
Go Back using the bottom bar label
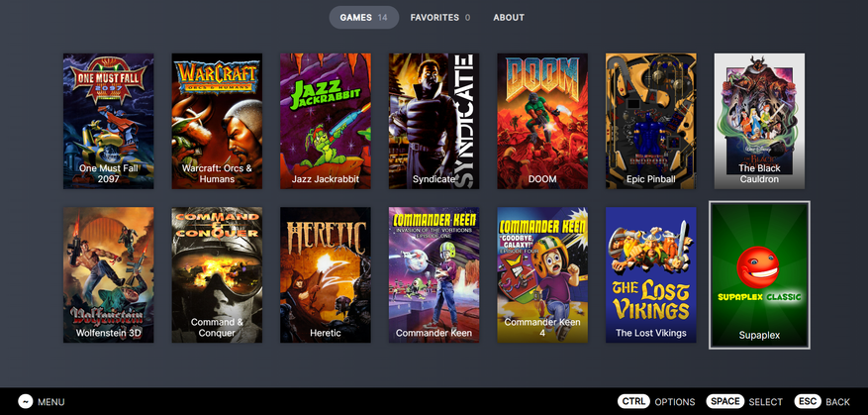(837, 402)
